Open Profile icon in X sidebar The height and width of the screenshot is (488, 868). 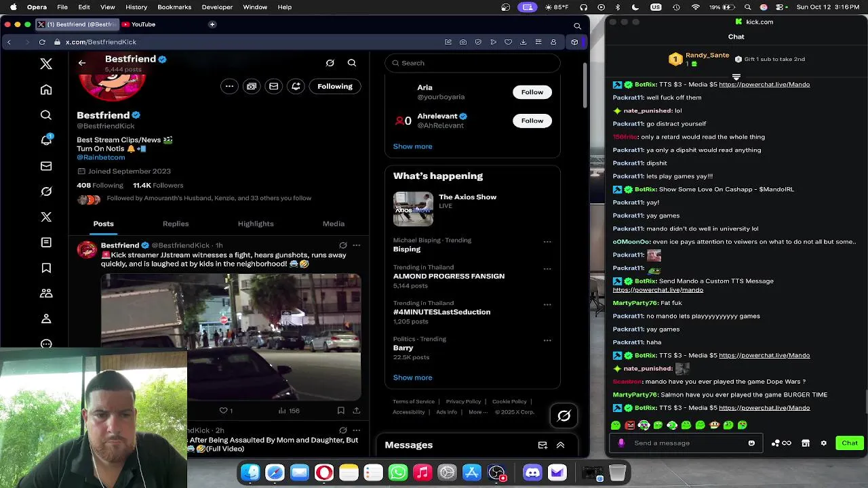pos(46,319)
